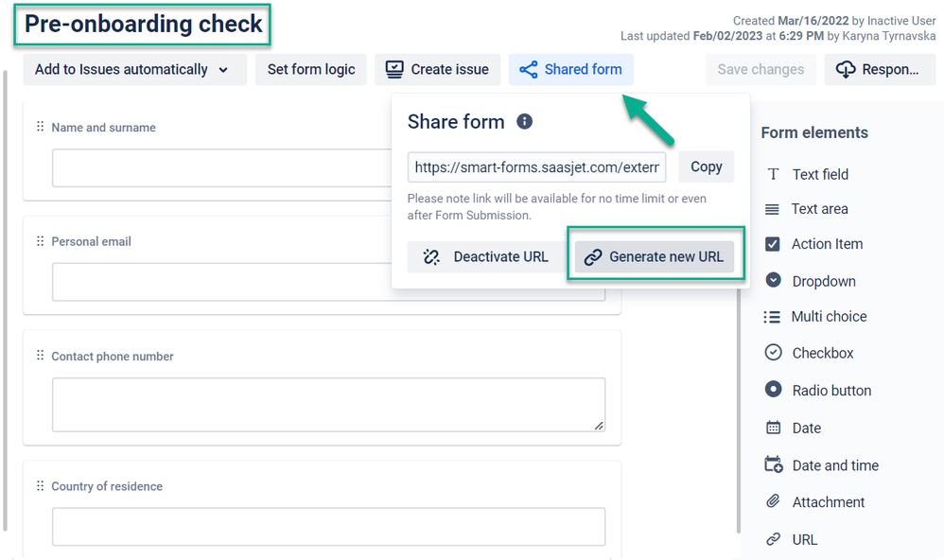
Task: Click the Text area label
Action: coord(819,209)
